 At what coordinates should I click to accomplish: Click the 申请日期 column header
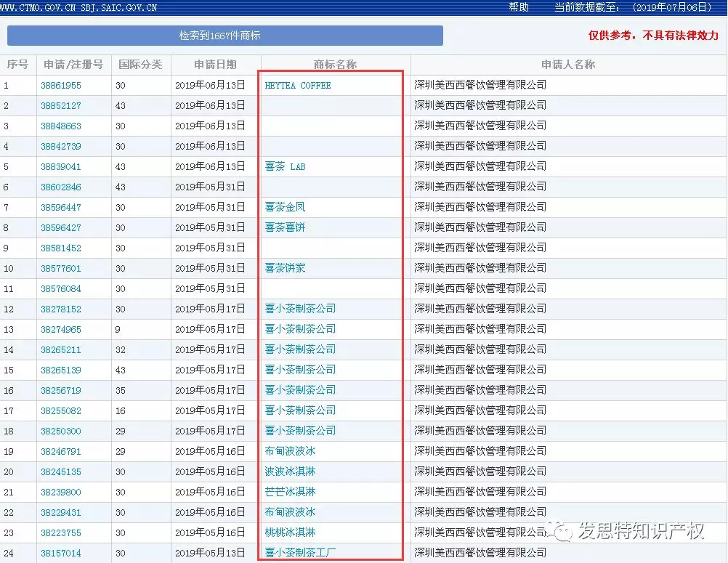(216, 65)
